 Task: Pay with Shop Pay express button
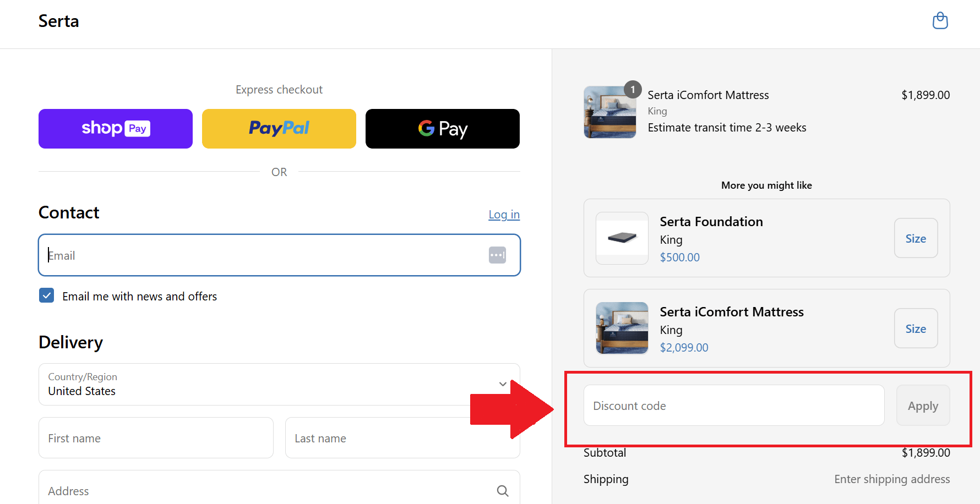116,129
